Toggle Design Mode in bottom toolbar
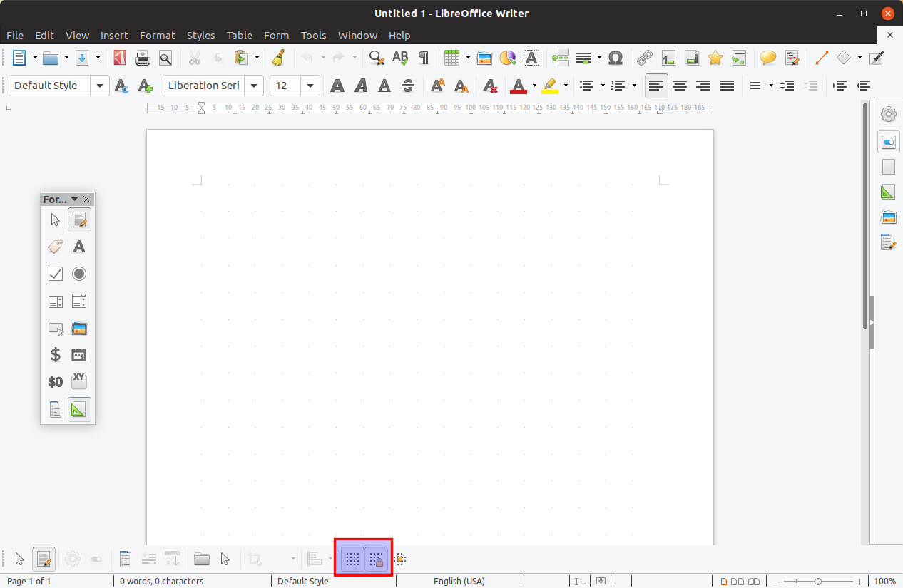The height and width of the screenshot is (588, 903). (x=44, y=559)
